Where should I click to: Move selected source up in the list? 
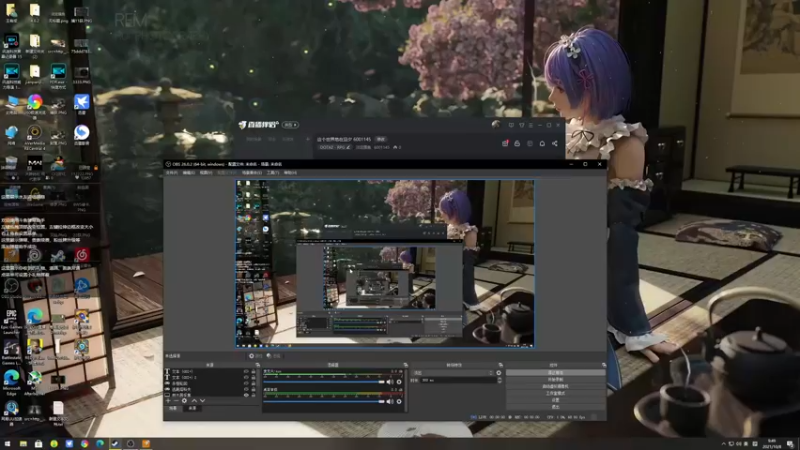coord(194,401)
